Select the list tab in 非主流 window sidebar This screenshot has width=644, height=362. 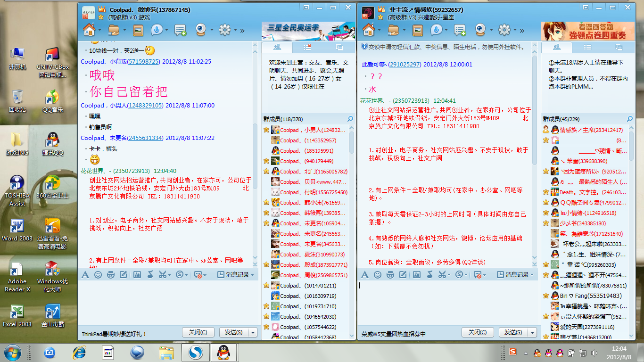click(x=587, y=47)
